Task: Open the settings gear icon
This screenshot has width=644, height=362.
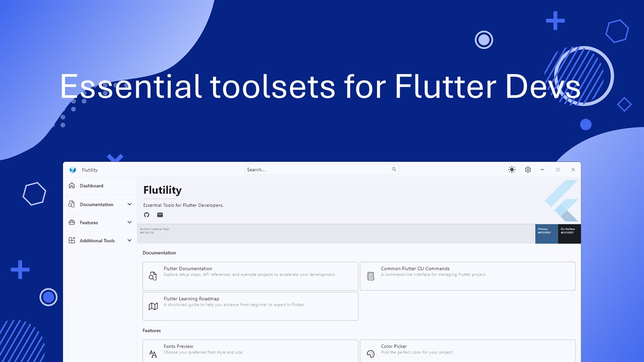Action: 528,169
